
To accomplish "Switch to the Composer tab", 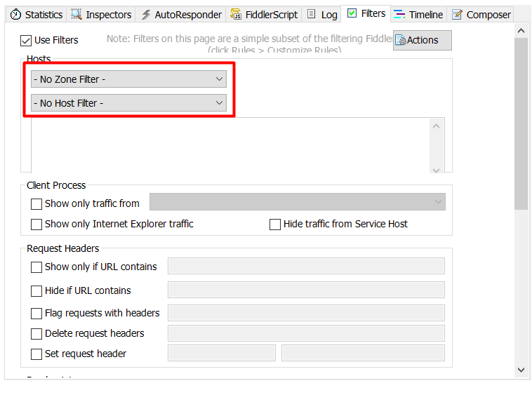I will point(481,15).
